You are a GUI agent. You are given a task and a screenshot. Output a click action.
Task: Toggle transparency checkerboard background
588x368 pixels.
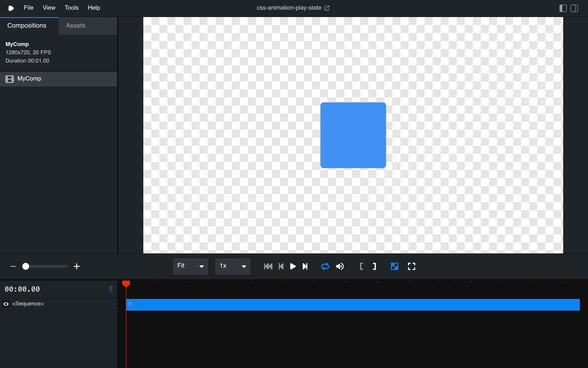[x=395, y=266]
